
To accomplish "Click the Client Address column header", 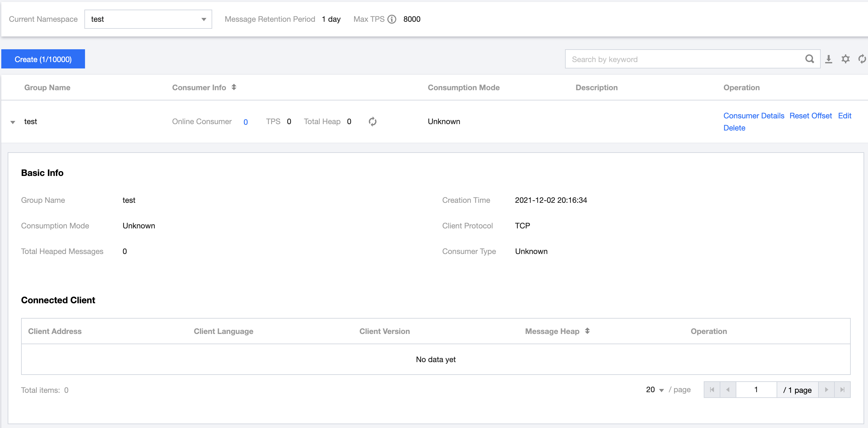I will pyautogui.click(x=55, y=331).
